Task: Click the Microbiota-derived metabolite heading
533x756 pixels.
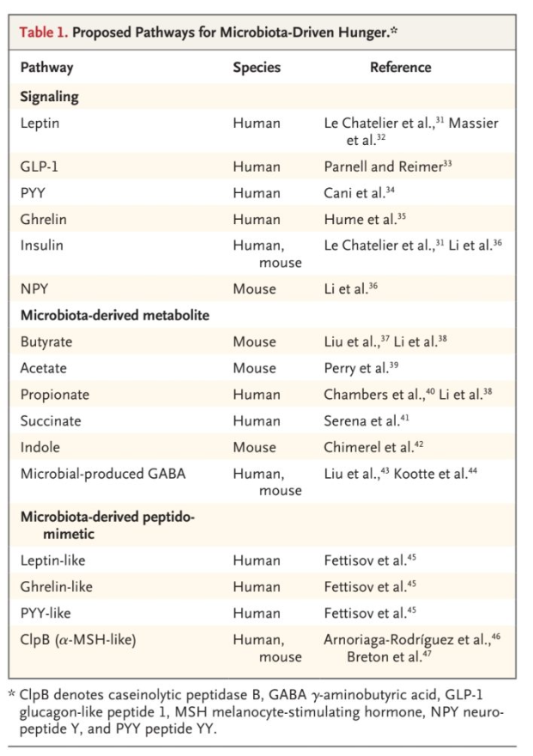Action: [115, 315]
